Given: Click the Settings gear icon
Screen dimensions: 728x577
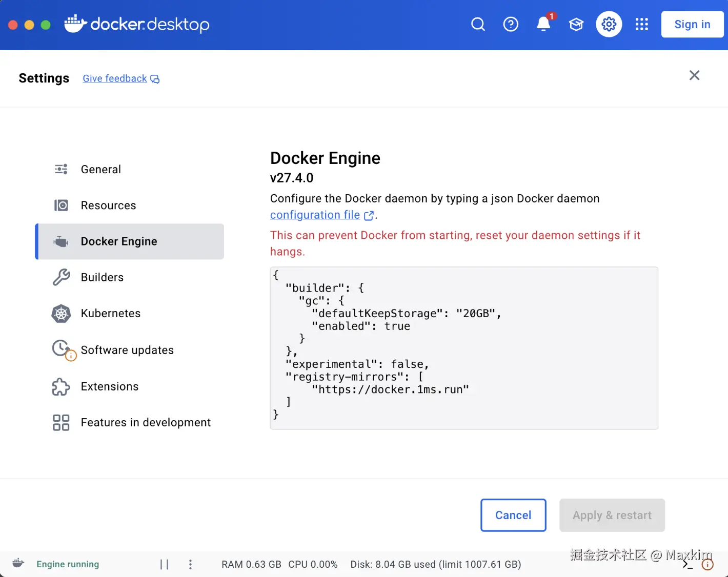Looking at the screenshot, I should pyautogui.click(x=609, y=24).
